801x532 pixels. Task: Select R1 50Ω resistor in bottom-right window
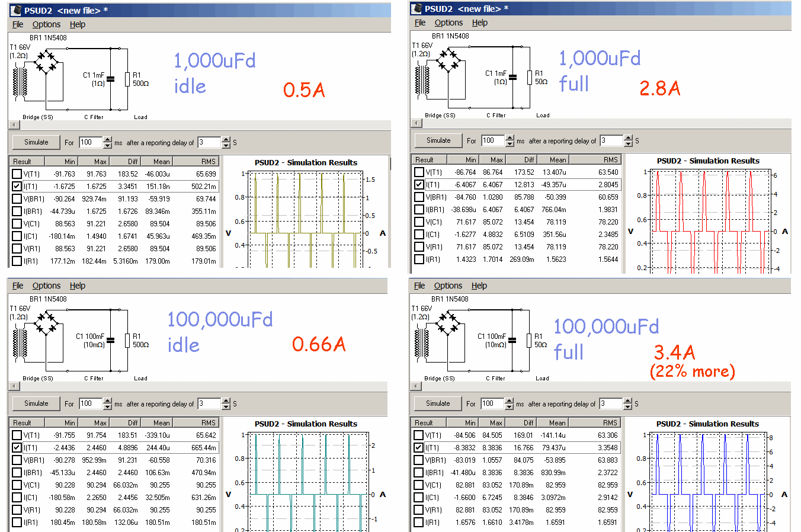(529, 341)
